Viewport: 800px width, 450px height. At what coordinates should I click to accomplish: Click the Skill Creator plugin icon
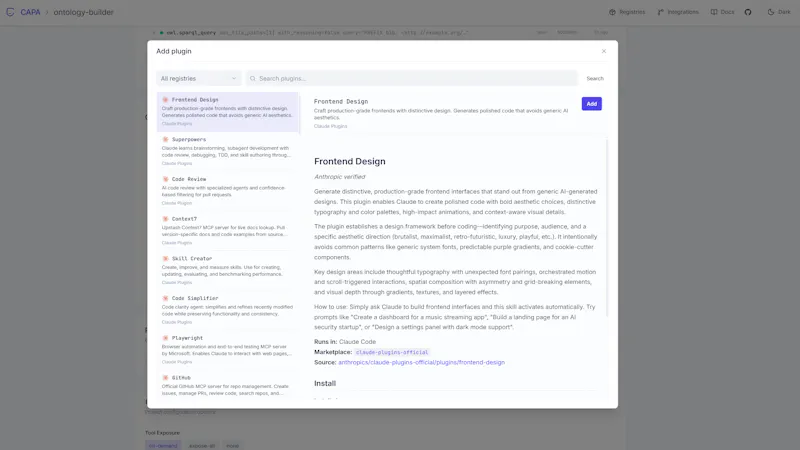coord(165,259)
